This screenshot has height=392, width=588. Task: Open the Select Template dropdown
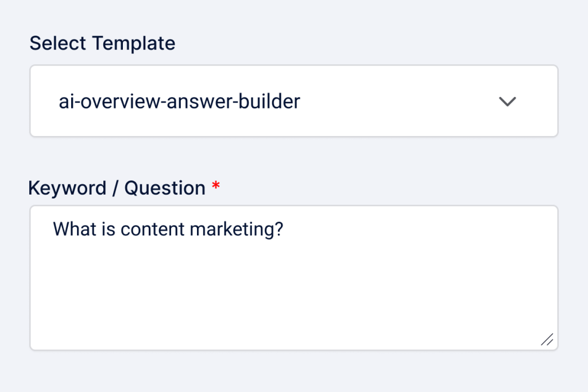(x=293, y=101)
